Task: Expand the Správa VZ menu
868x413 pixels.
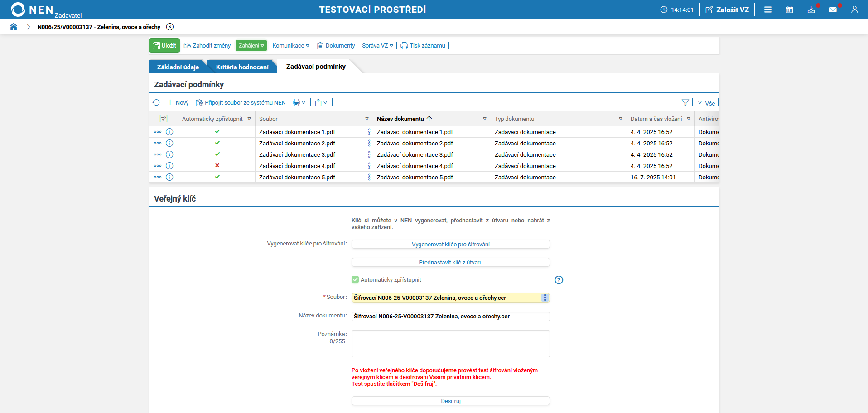Action: click(x=377, y=46)
